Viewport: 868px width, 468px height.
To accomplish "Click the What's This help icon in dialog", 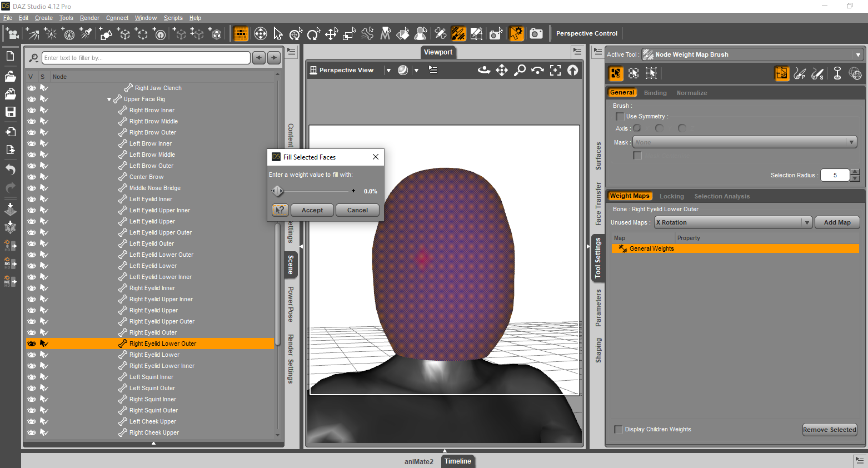I will (280, 210).
